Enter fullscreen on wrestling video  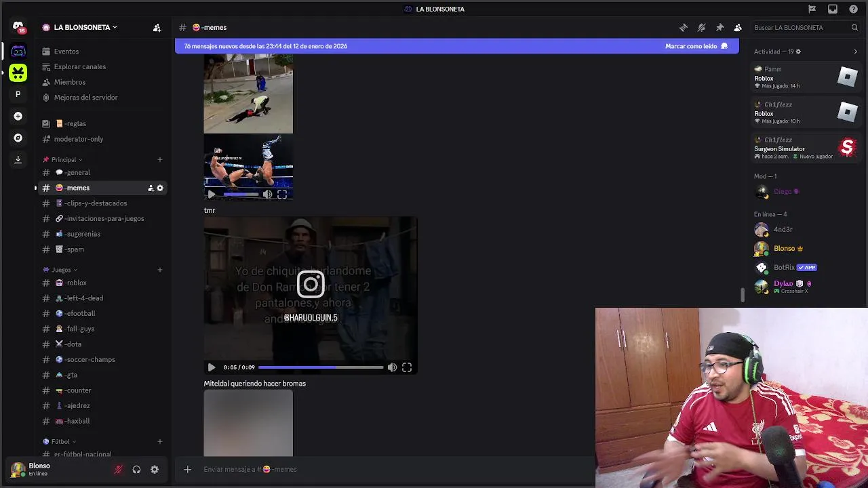point(282,195)
